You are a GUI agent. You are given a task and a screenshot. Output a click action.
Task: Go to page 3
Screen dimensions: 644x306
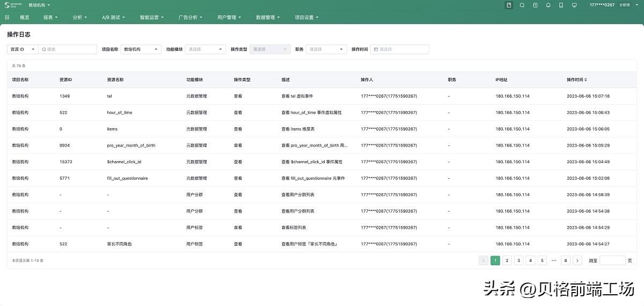[519, 260]
